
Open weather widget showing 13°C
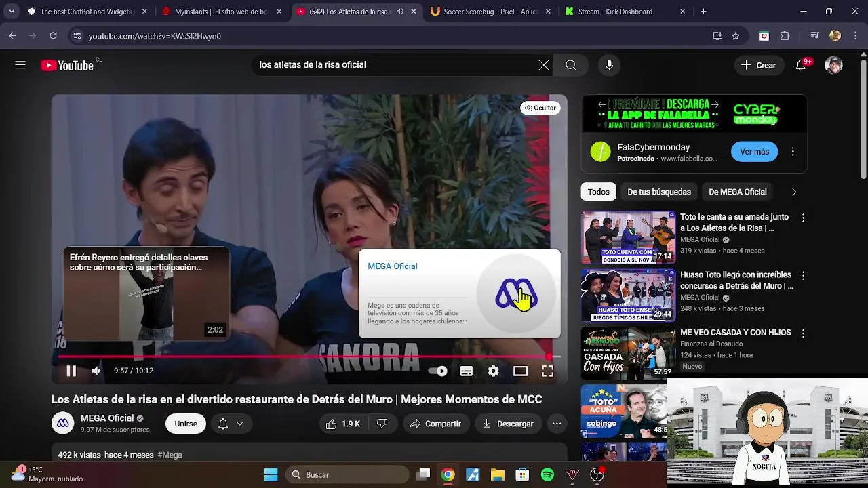tap(47, 474)
